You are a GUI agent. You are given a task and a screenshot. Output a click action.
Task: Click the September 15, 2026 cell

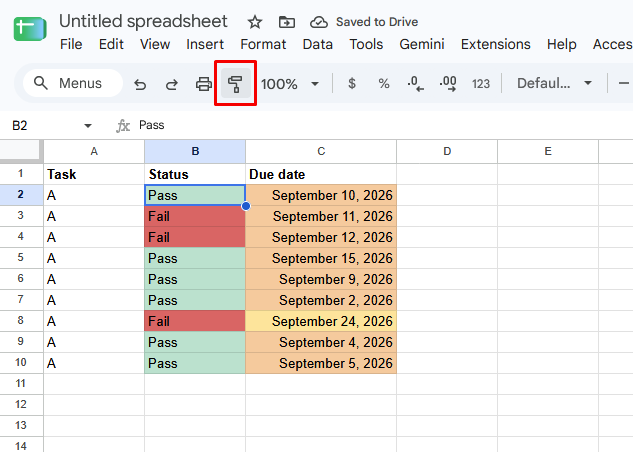[321, 258]
